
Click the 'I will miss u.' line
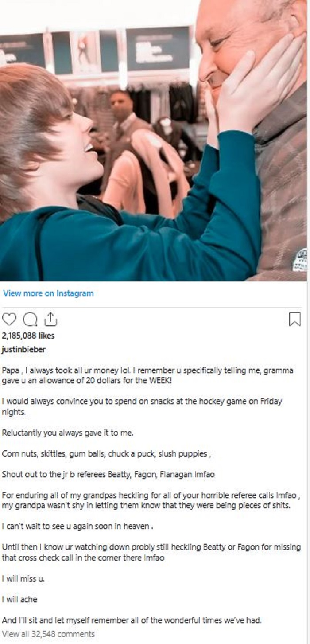23,579
